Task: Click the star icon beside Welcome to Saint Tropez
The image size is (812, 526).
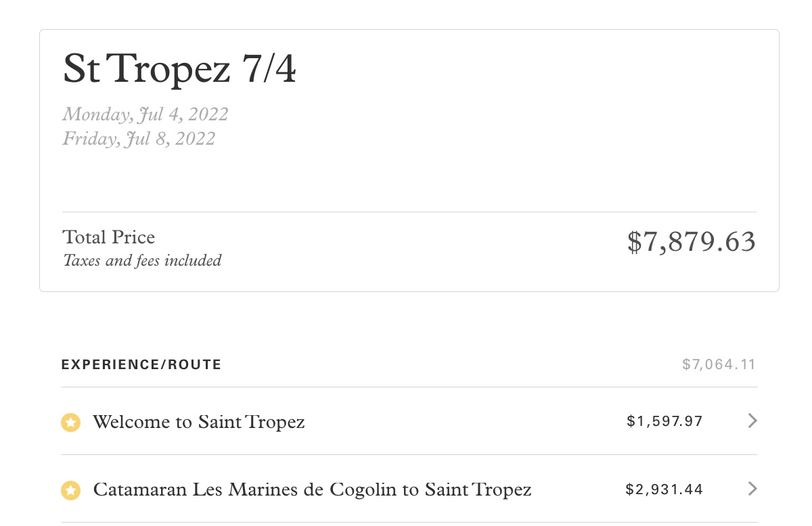Action: [x=70, y=423]
